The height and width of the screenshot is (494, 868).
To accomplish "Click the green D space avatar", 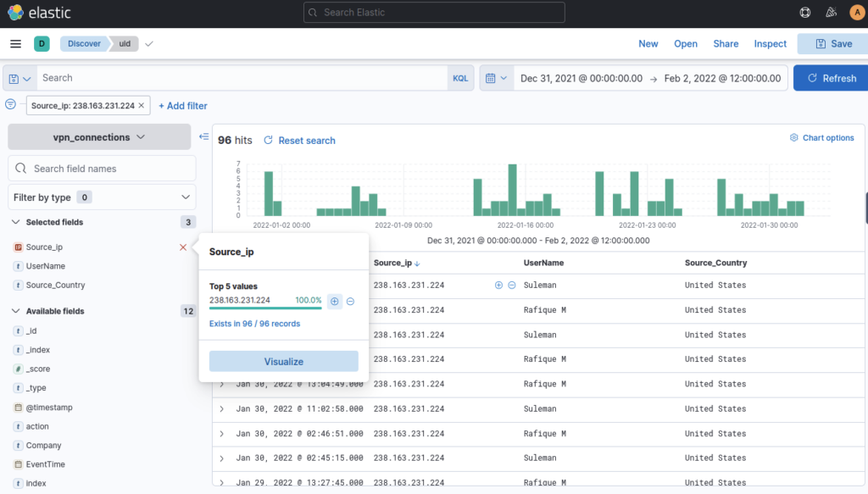I will coord(42,44).
